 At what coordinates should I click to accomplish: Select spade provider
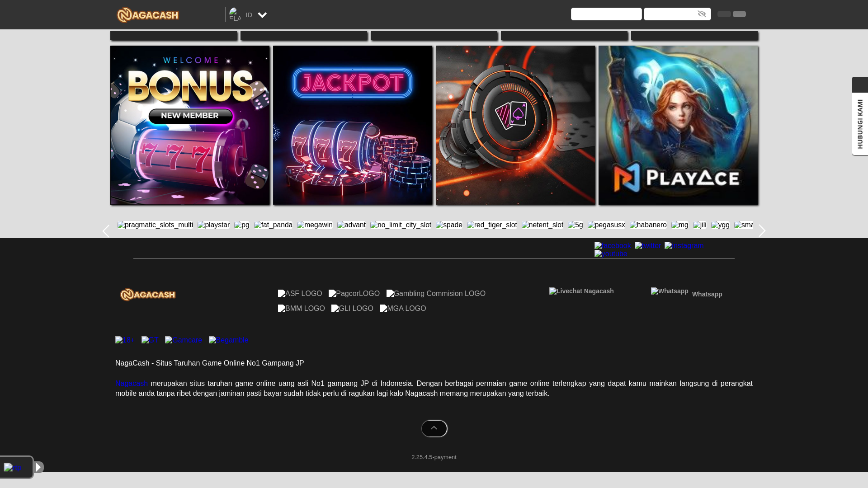pos(449,225)
